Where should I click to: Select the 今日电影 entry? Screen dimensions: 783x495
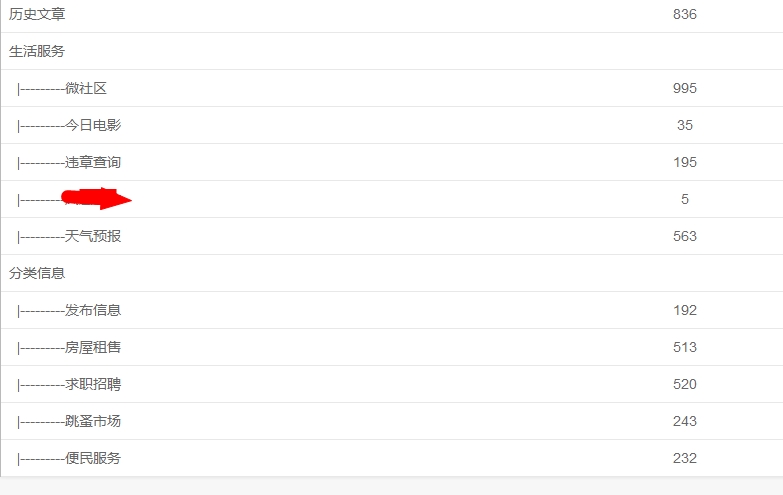pyautogui.click(x=93, y=125)
